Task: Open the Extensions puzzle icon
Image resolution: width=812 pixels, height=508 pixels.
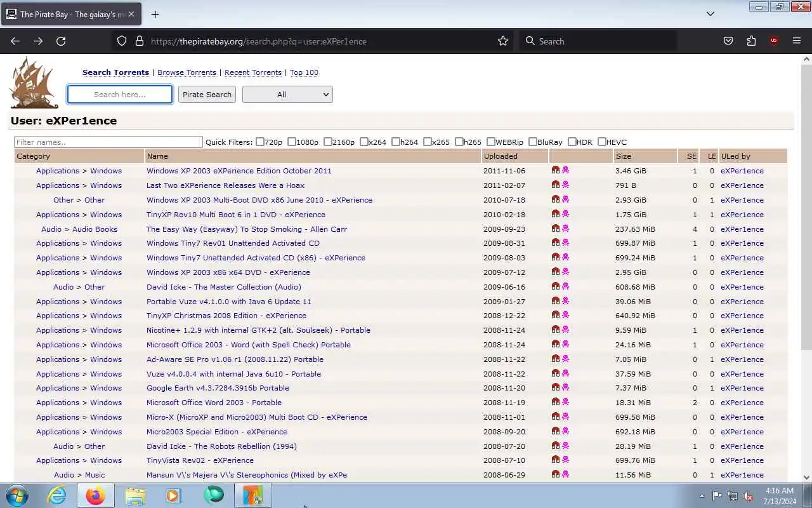Action: coord(751,41)
